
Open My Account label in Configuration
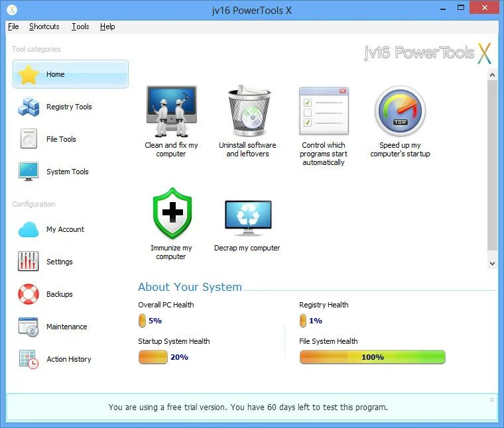[65, 229]
